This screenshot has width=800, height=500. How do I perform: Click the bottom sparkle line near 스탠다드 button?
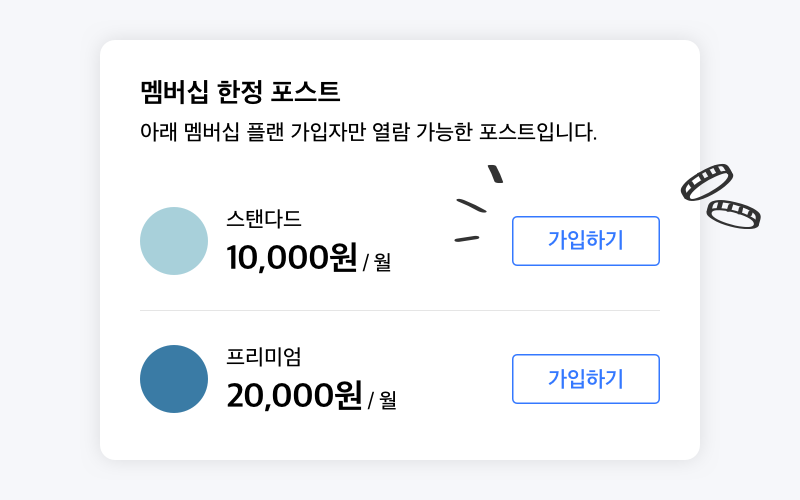[x=467, y=239]
